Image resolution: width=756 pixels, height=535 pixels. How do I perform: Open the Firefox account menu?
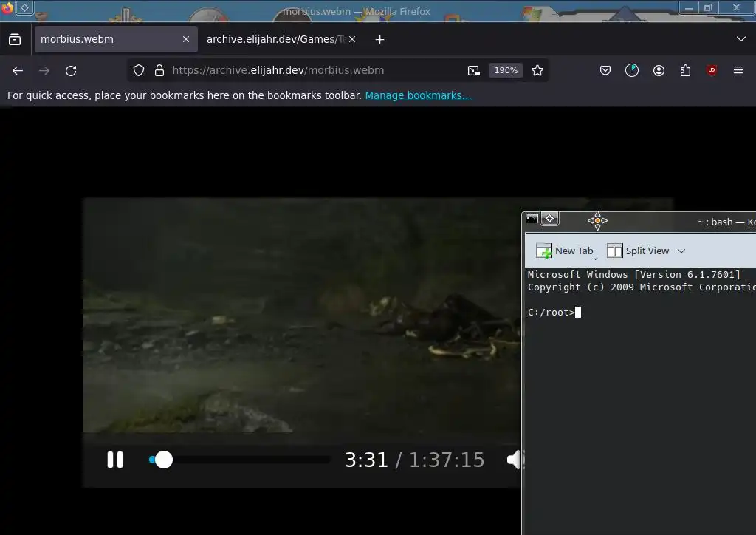[659, 70]
